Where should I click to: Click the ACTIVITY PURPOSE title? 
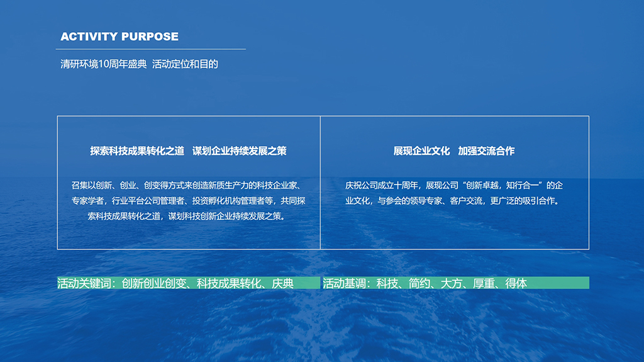[119, 37]
